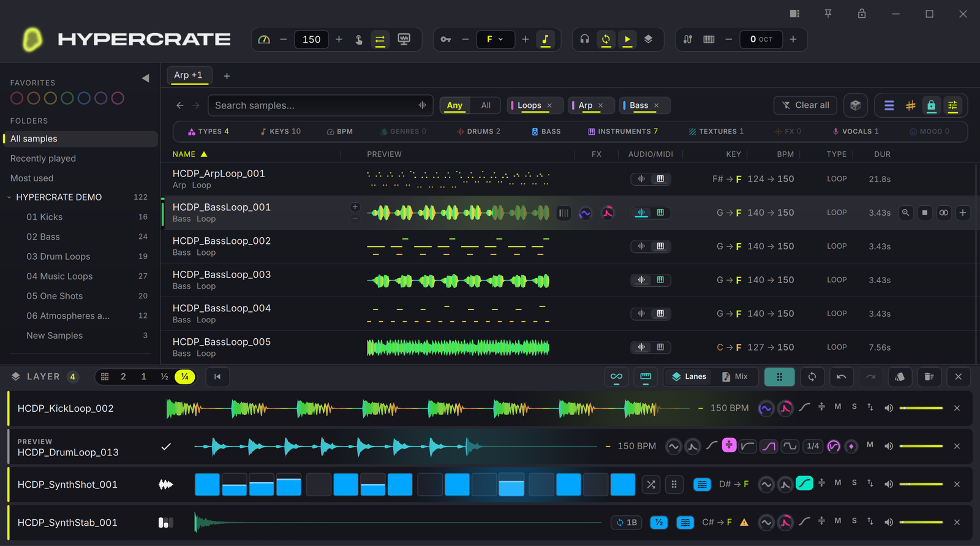Select the All filter mode
The width and height of the screenshot is (980, 546).
[x=486, y=105]
